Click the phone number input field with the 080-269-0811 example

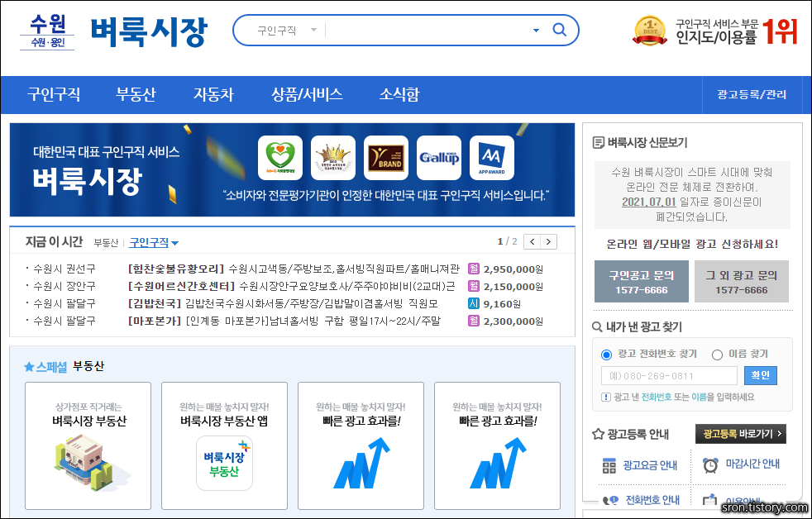[669, 376]
